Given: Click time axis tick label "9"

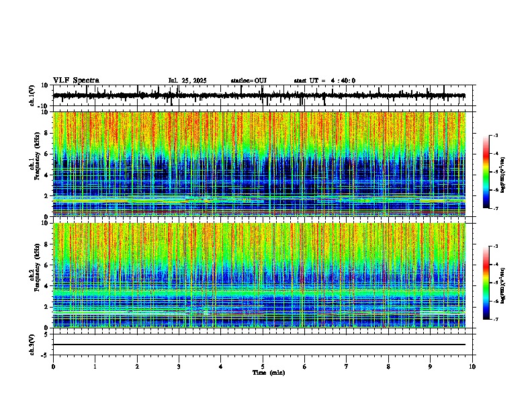Looking at the screenshot, I should point(430,367).
